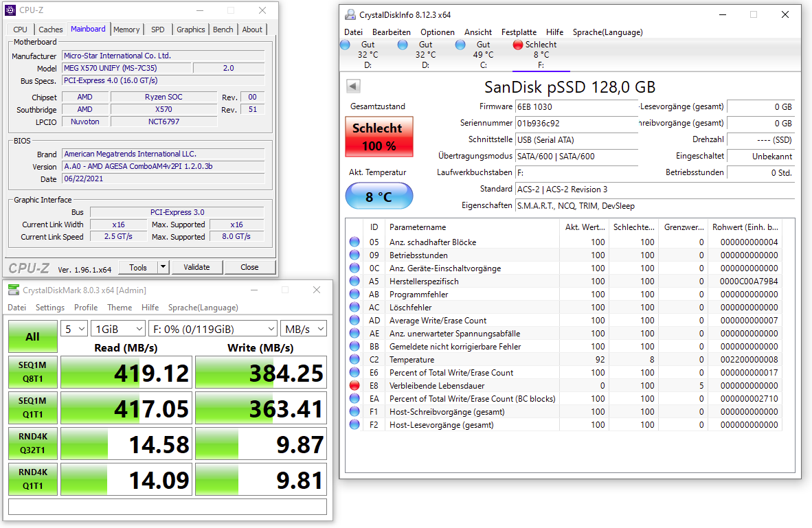
Task: Click status orb for A5 Herstellerspezifisch
Action: [x=354, y=281]
